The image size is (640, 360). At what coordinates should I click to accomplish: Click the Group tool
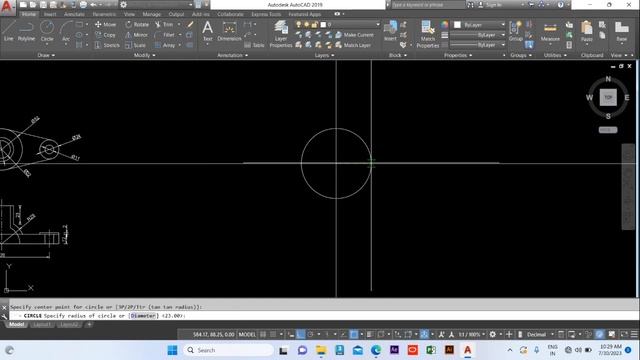point(516,31)
